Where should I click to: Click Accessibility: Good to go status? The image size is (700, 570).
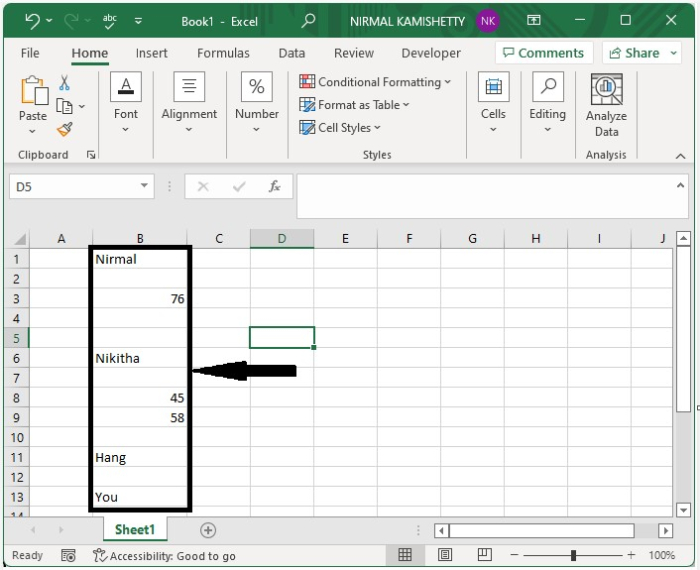pyautogui.click(x=164, y=556)
